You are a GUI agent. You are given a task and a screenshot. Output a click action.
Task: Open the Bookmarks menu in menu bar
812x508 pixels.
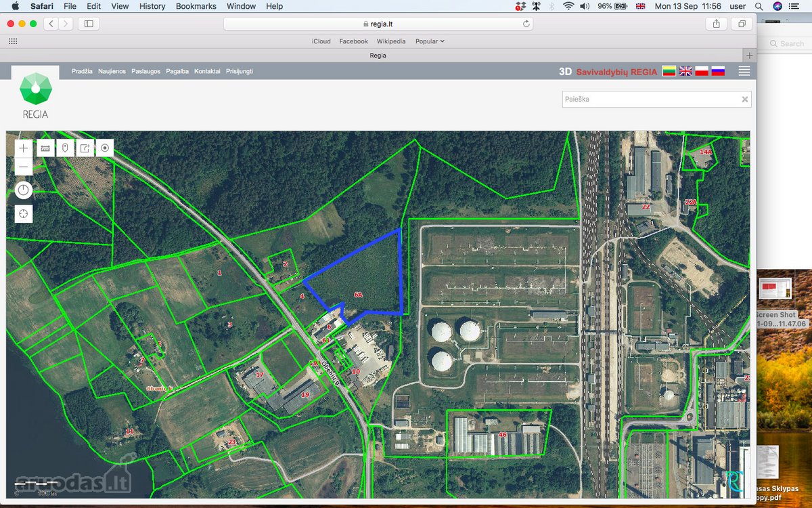pos(196,6)
